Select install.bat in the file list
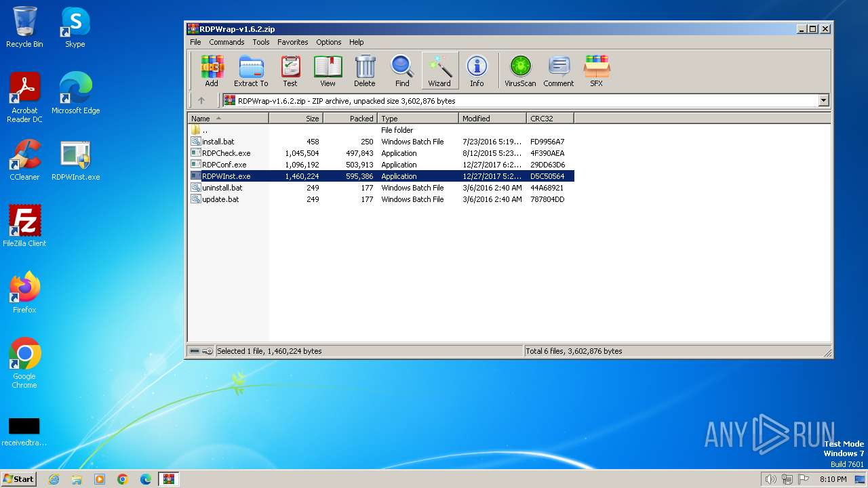 coord(381,142)
